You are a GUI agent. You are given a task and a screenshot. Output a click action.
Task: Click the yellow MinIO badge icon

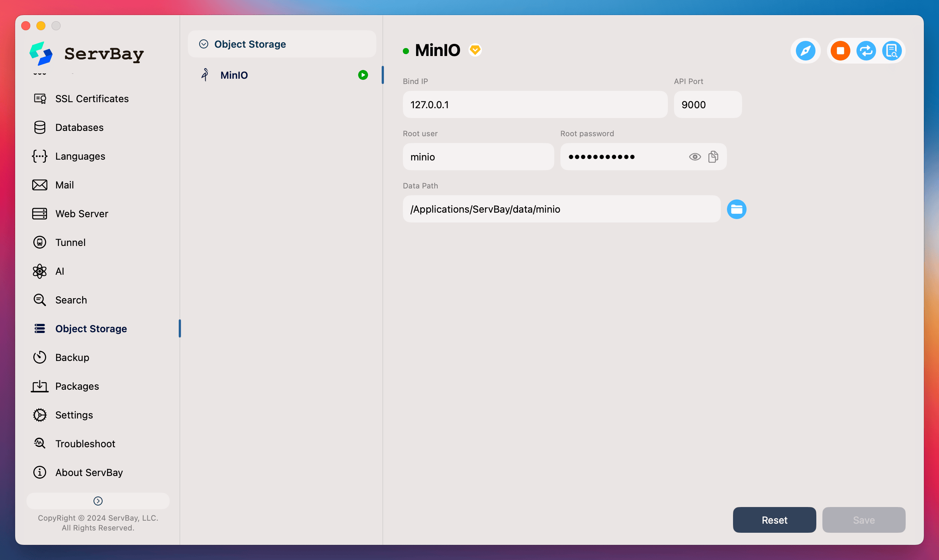coord(475,50)
